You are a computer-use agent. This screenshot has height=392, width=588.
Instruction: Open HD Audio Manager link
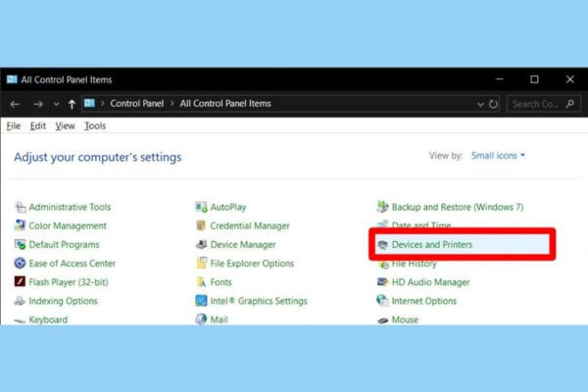point(430,282)
